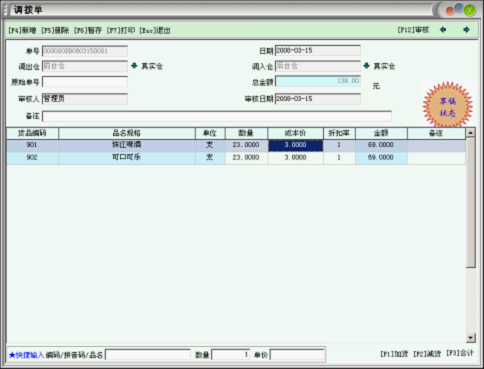Go to next record with right arrow
The width and height of the screenshot is (484, 369).
(466, 30)
